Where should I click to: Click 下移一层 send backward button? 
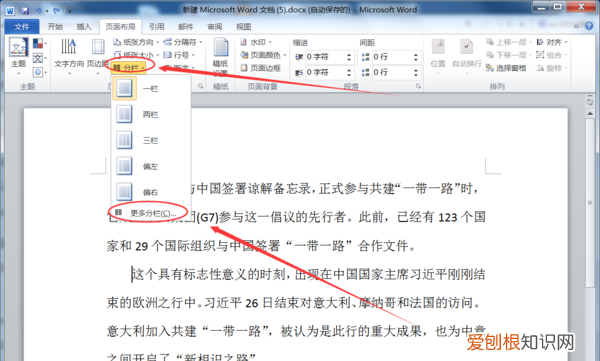[x=509, y=55]
